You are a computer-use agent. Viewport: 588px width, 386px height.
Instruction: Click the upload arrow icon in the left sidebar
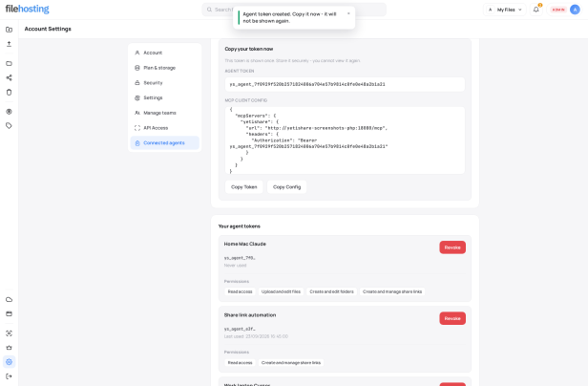click(x=9, y=44)
